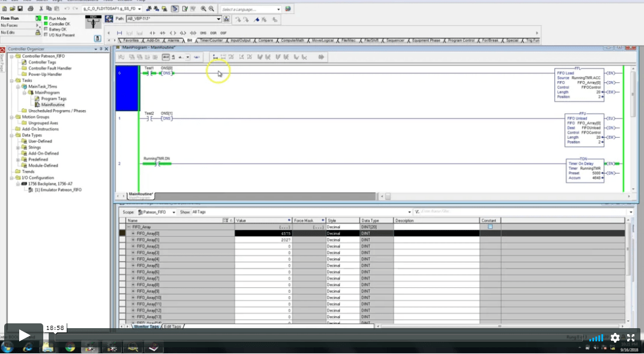Click the Save disk icon
Screen dimensions: 644x354
[x=20, y=8]
